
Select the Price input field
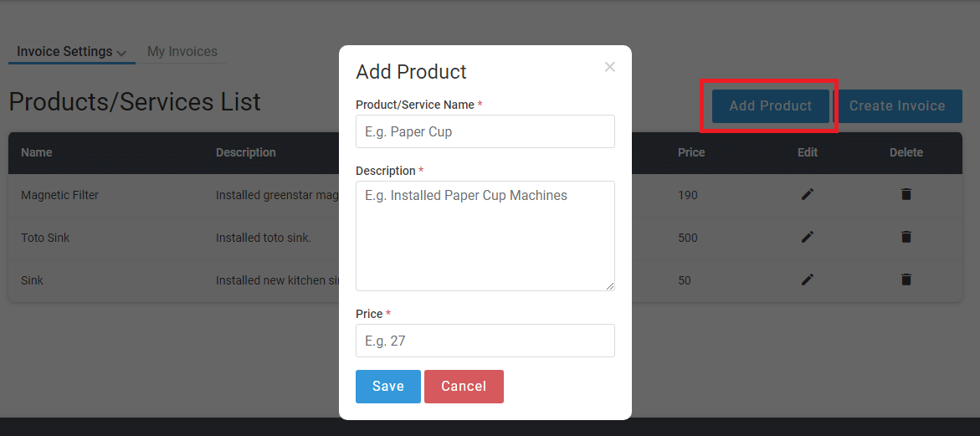(485, 341)
